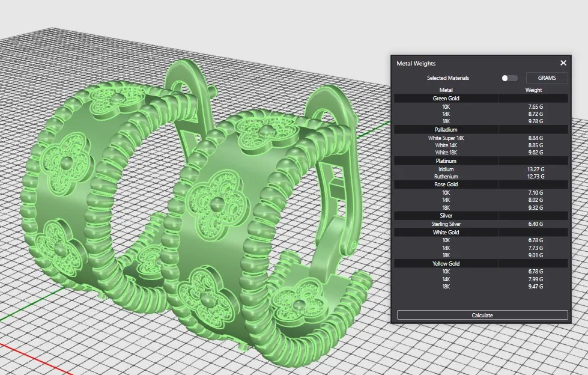Select the Sterling Silver row

pyautogui.click(x=446, y=224)
